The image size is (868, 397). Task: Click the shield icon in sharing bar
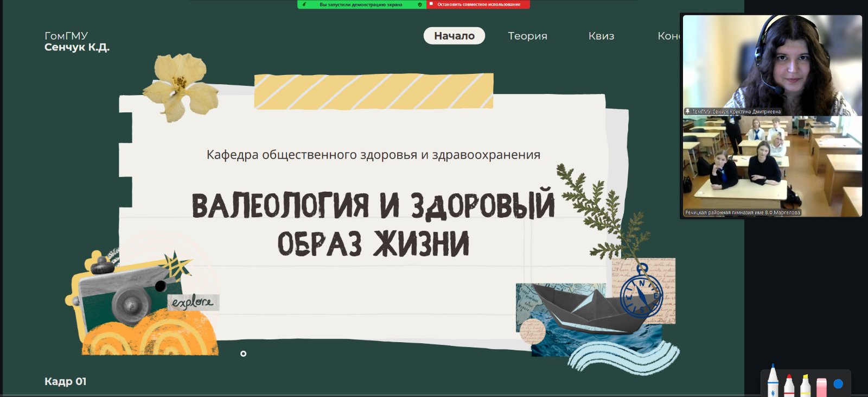pos(420,4)
